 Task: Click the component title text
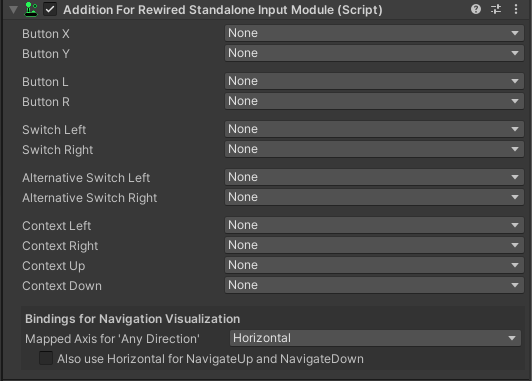(x=223, y=10)
